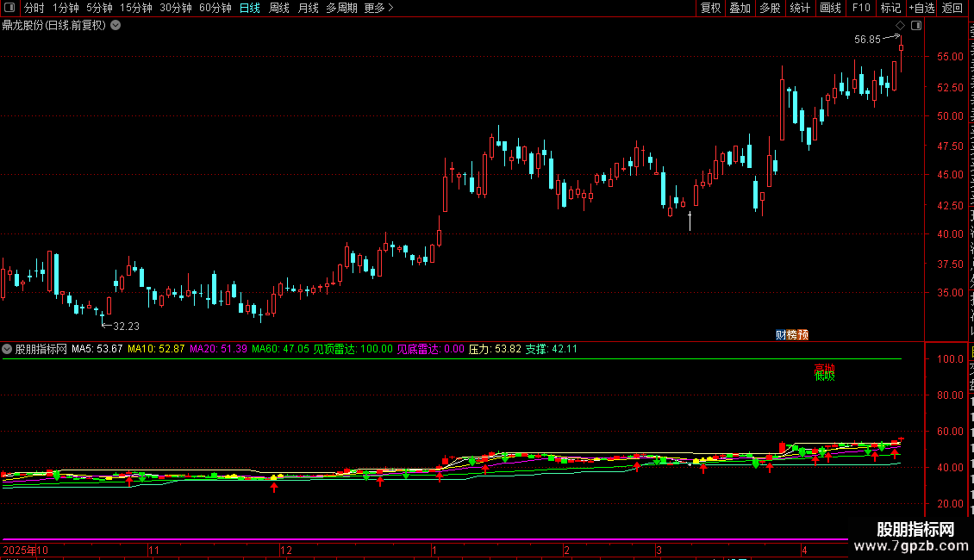Switch to the 日线 daily chart tab

click(x=250, y=8)
